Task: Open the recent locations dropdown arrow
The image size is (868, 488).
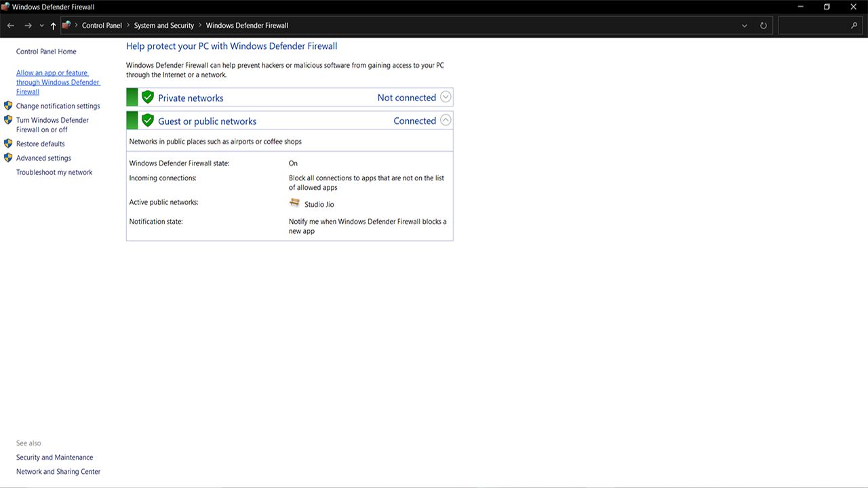Action: click(x=41, y=26)
